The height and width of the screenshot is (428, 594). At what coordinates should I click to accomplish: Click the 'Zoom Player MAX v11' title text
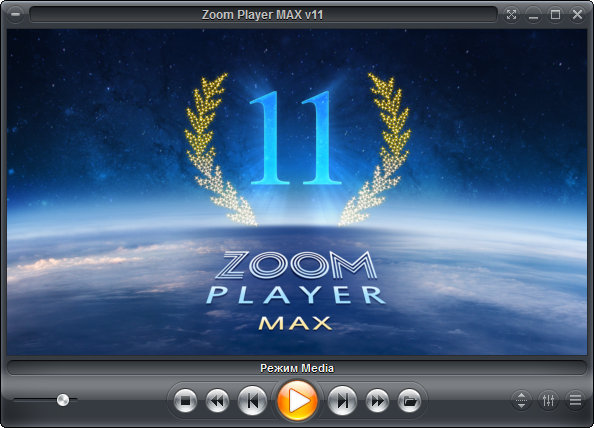pos(262,15)
